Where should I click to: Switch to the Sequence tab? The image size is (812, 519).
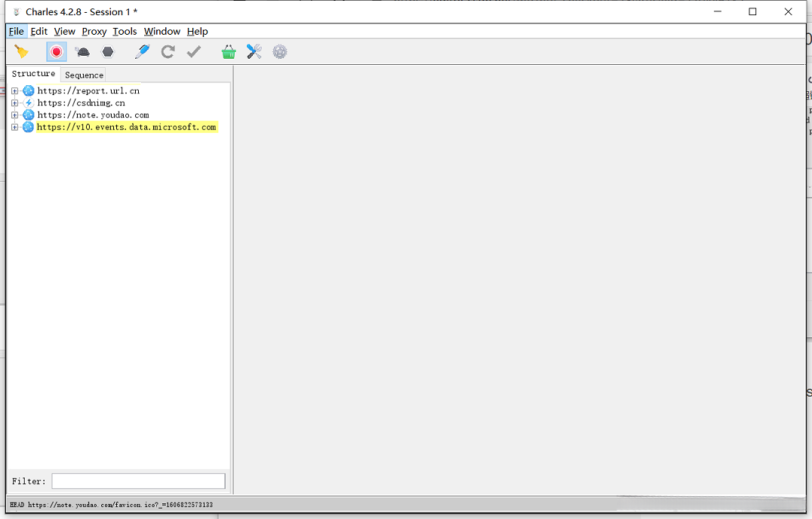[84, 75]
